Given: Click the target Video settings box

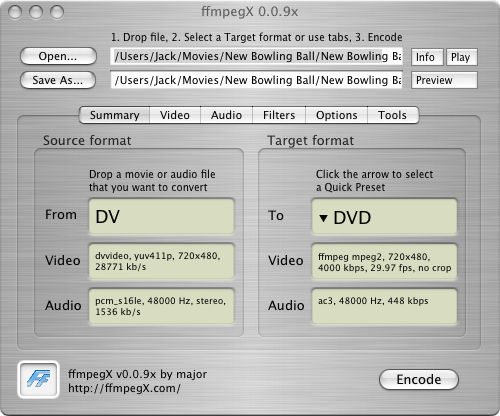Looking at the screenshot, I should coord(384,262).
